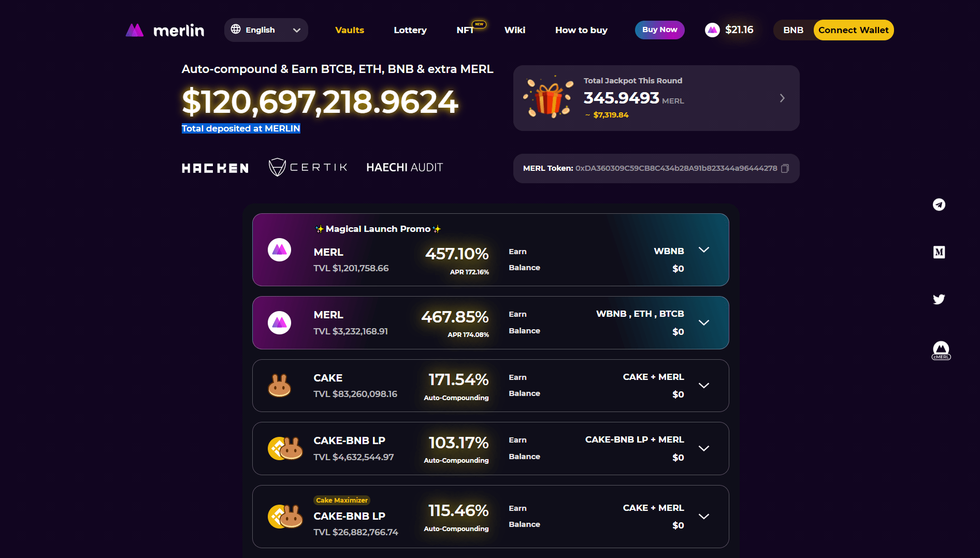Viewport: 980px width, 558px height.
Task: Open the Medium link icon
Action: click(939, 252)
